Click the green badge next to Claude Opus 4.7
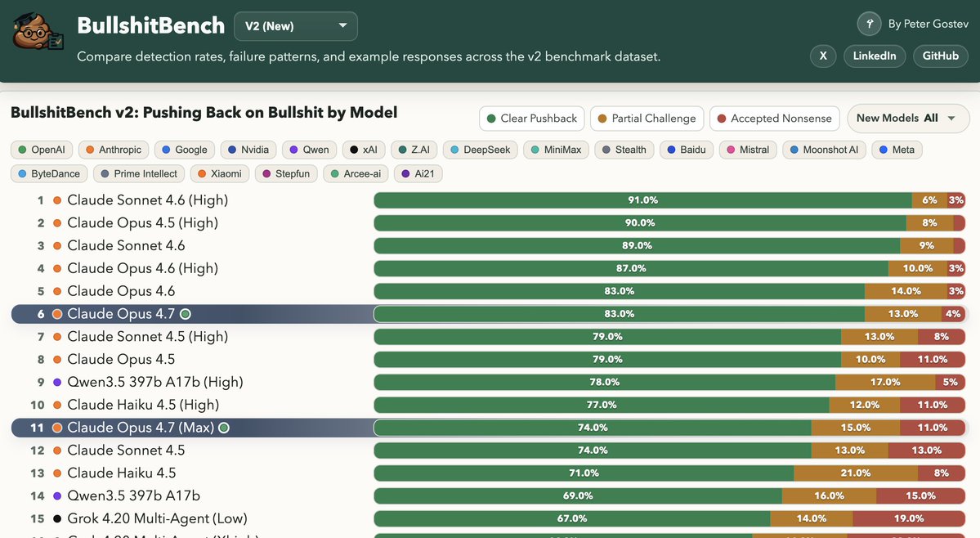This screenshot has height=538, width=980. click(186, 314)
